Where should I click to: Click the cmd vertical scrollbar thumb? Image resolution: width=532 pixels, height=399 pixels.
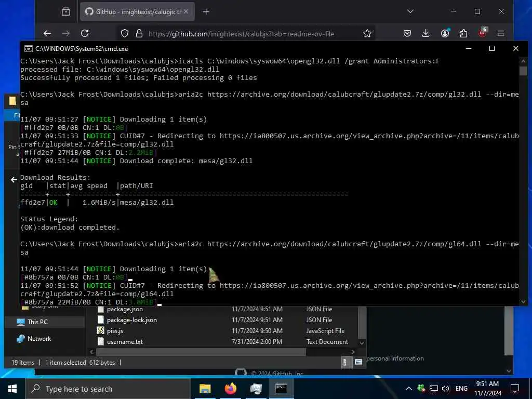point(523,71)
